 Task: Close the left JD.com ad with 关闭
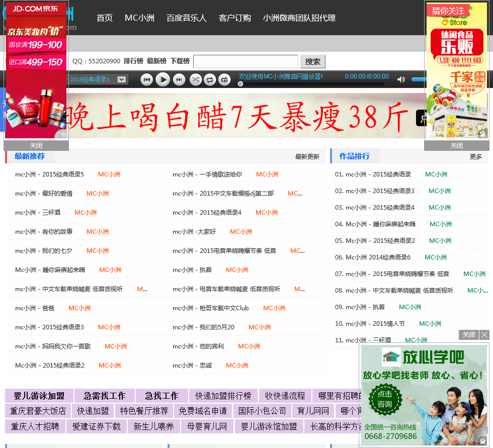click(x=36, y=145)
